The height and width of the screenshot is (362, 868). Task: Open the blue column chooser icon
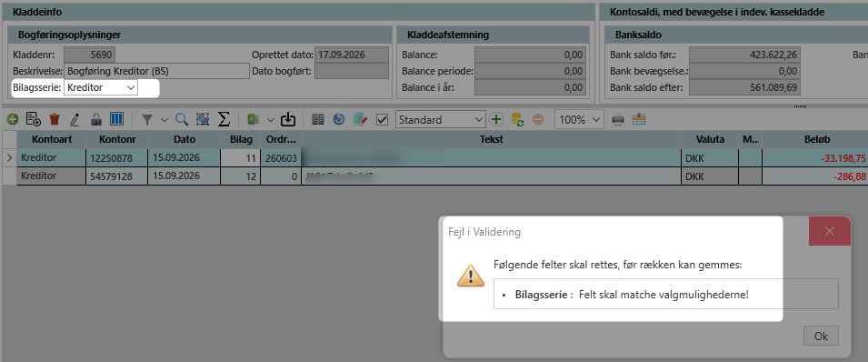[x=117, y=119]
